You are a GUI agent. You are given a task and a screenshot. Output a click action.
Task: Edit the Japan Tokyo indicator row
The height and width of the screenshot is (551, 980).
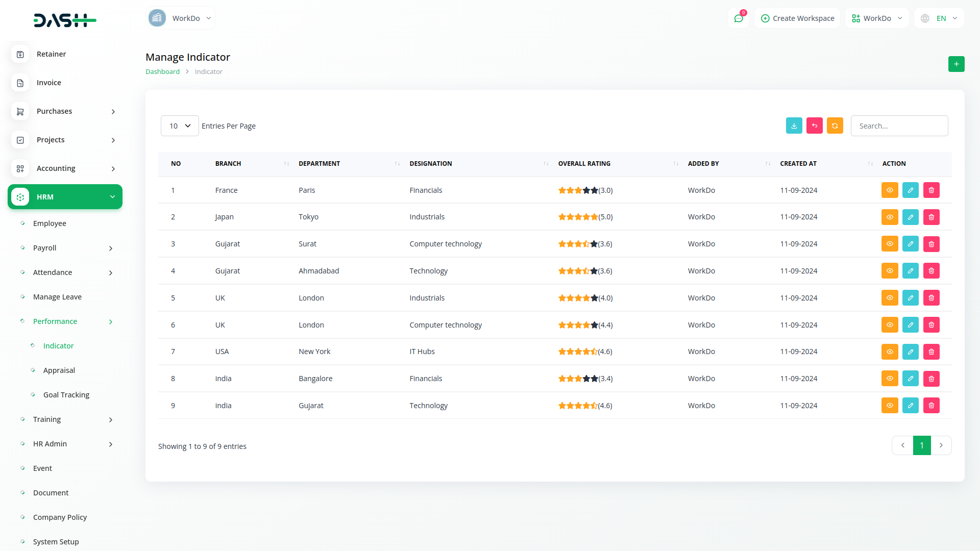click(x=910, y=217)
